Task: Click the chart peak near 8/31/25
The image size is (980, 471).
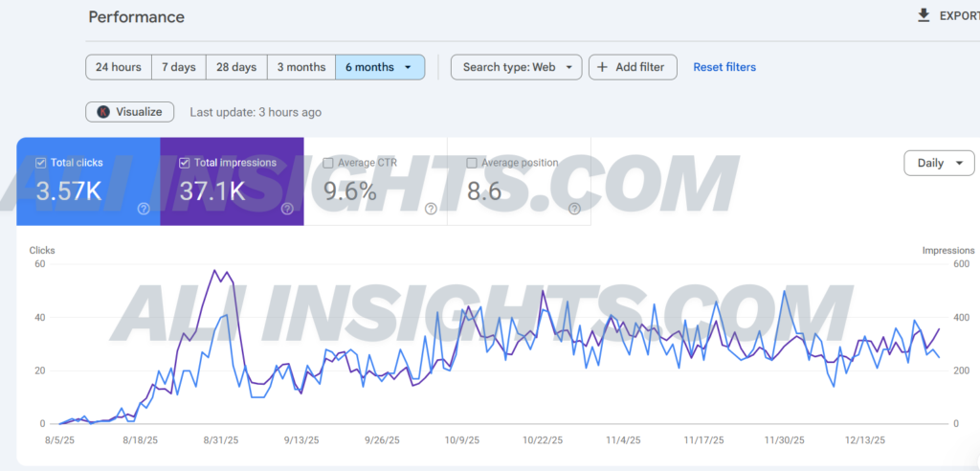Action: (x=216, y=271)
